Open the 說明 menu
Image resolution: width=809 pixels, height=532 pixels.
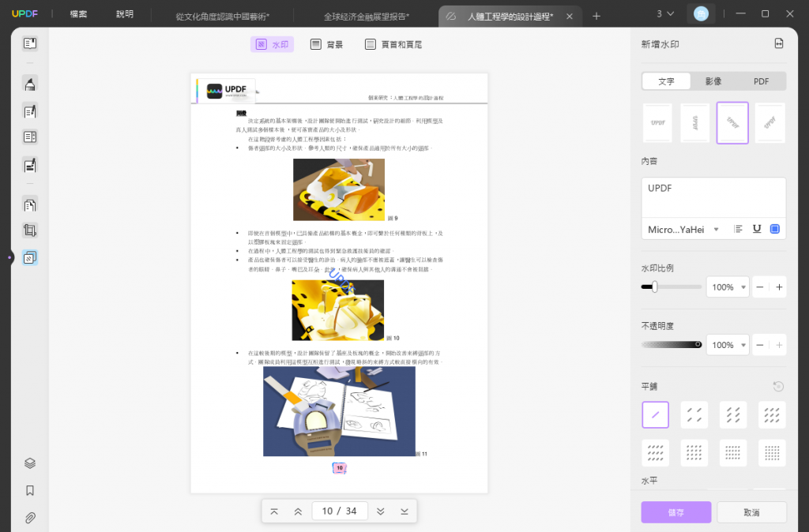124,14
